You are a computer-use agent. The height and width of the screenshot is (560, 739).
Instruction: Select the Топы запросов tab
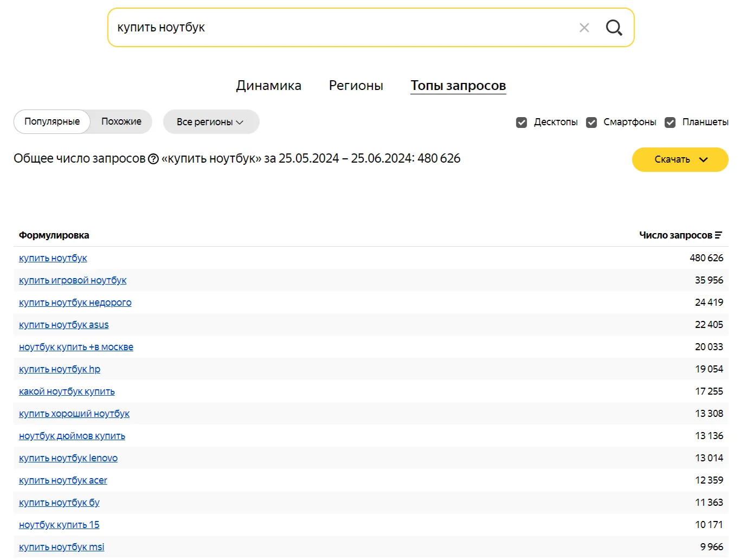click(458, 86)
